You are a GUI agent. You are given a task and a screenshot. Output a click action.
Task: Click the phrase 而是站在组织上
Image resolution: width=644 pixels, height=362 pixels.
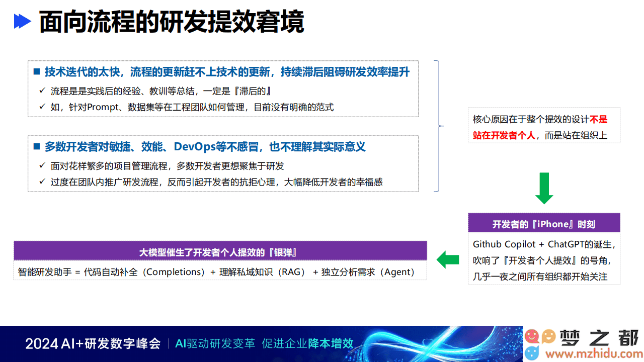(x=576, y=135)
